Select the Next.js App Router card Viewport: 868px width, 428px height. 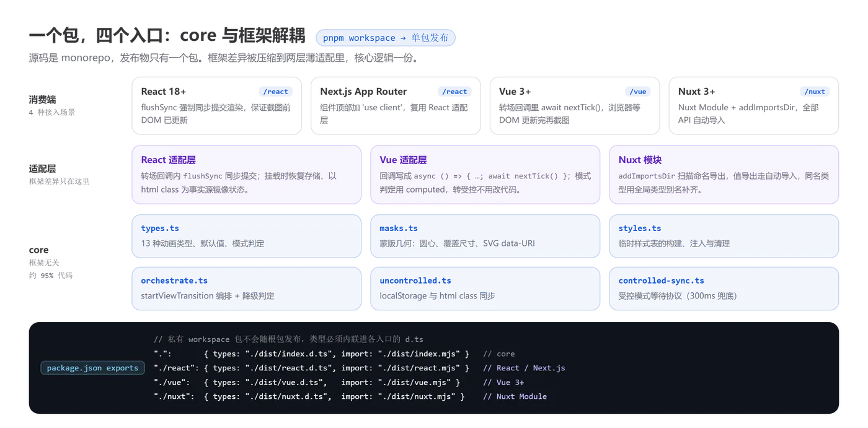(396, 105)
